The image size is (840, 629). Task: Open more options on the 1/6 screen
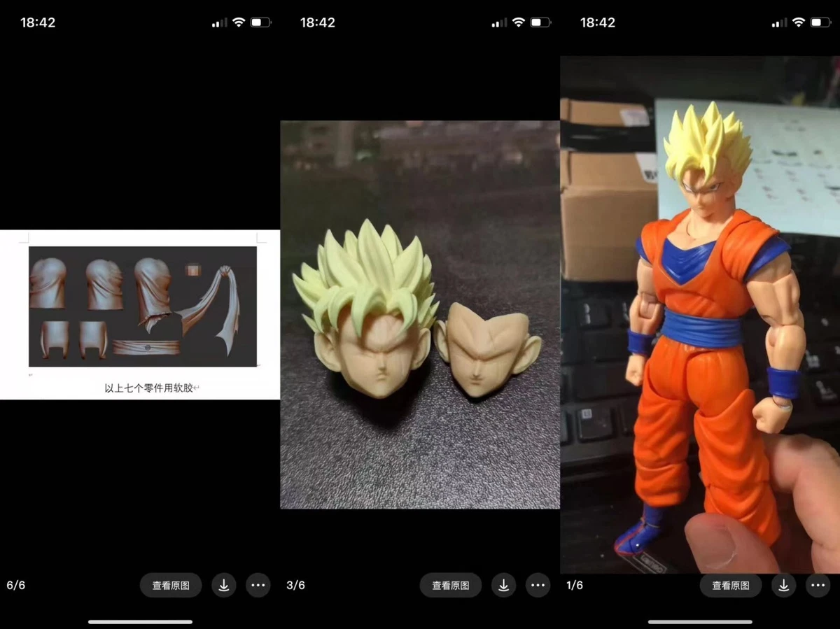pyautogui.click(x=818, y=585)
